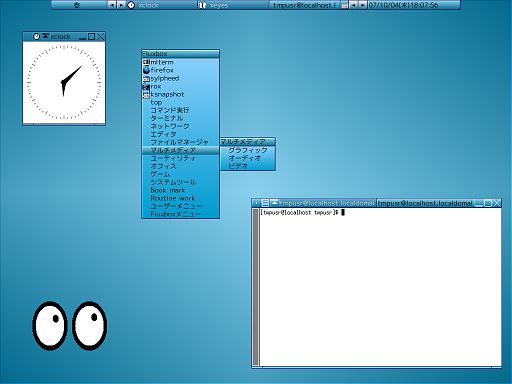Screen dimensions: 512x384
Task: Launch firefox from the Fluxbox menu
Action: coord(180,70)
